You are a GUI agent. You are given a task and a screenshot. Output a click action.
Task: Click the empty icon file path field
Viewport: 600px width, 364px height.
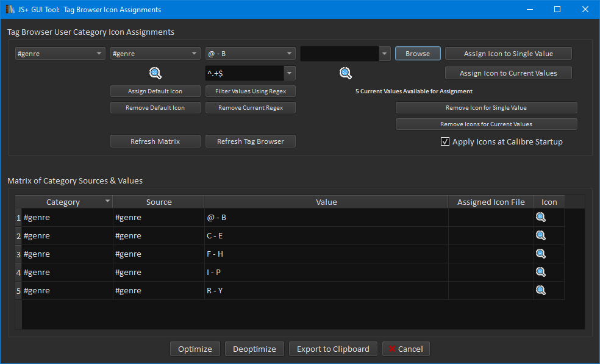(340, 54)
